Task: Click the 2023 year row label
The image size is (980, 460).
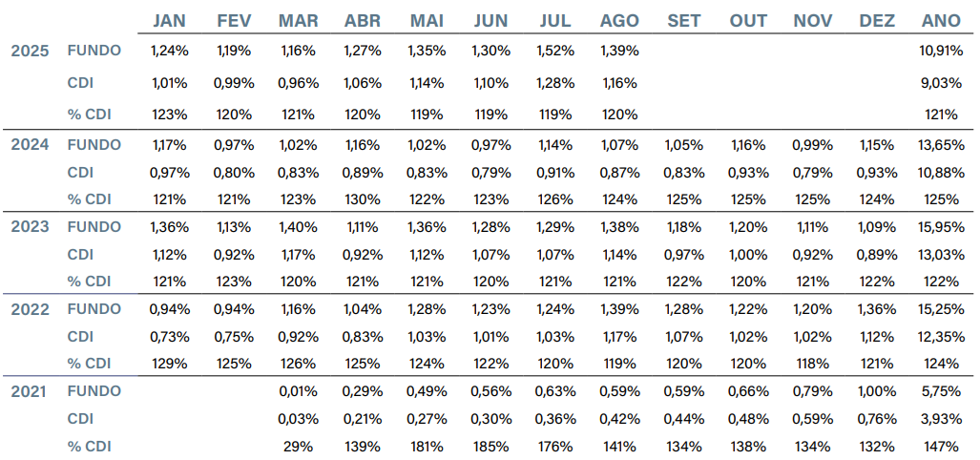Action: tap(30, 227)
